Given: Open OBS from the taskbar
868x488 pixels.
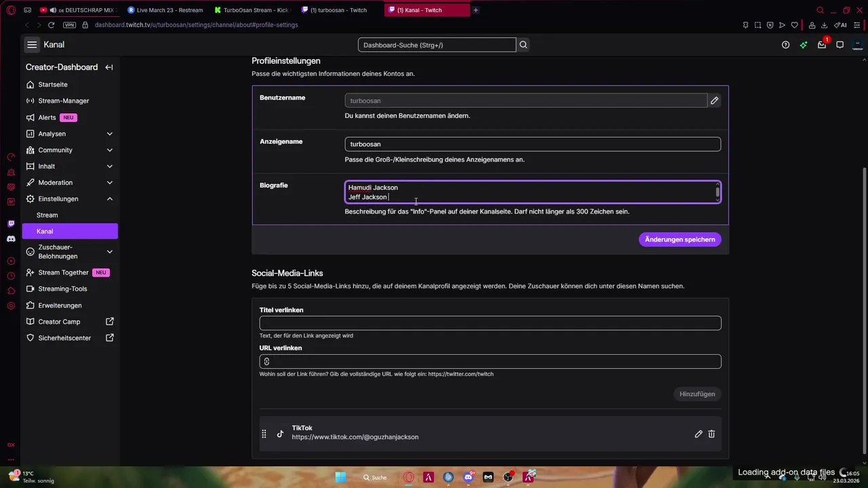Looking at the screenshot, I should coord(508,477).
